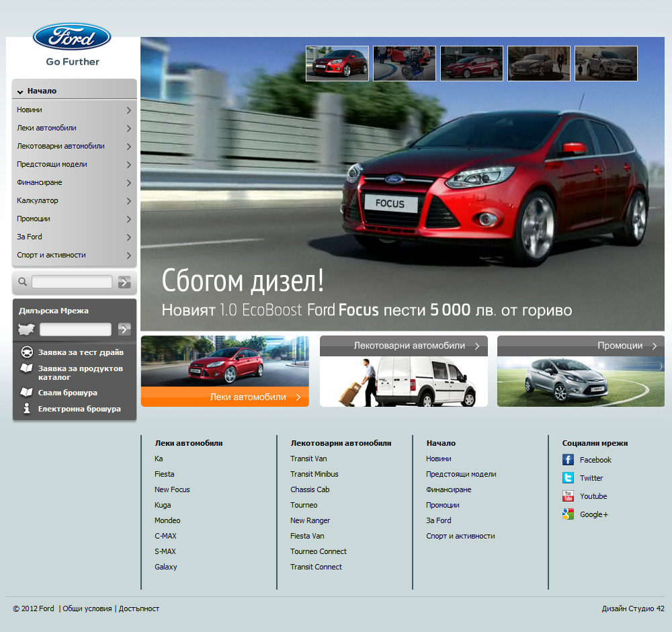Open the Transit Minibus footer link

point(314,474)
